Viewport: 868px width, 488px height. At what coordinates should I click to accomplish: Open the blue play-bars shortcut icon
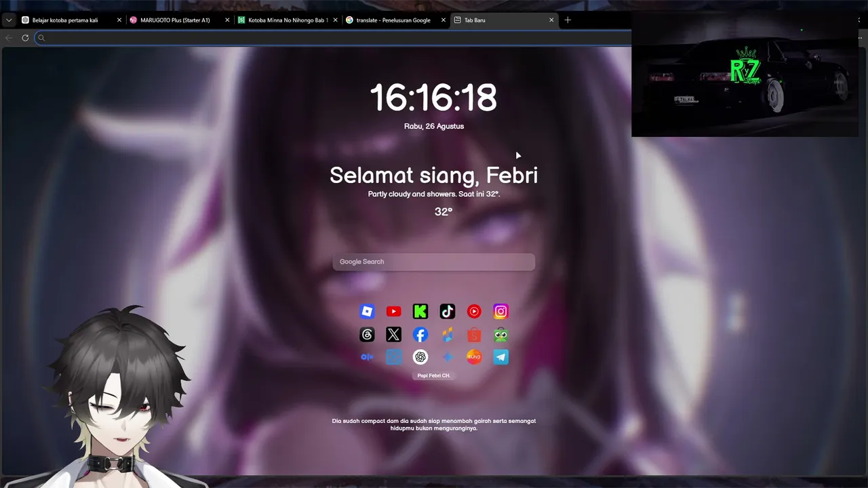[x=367, y=357]
